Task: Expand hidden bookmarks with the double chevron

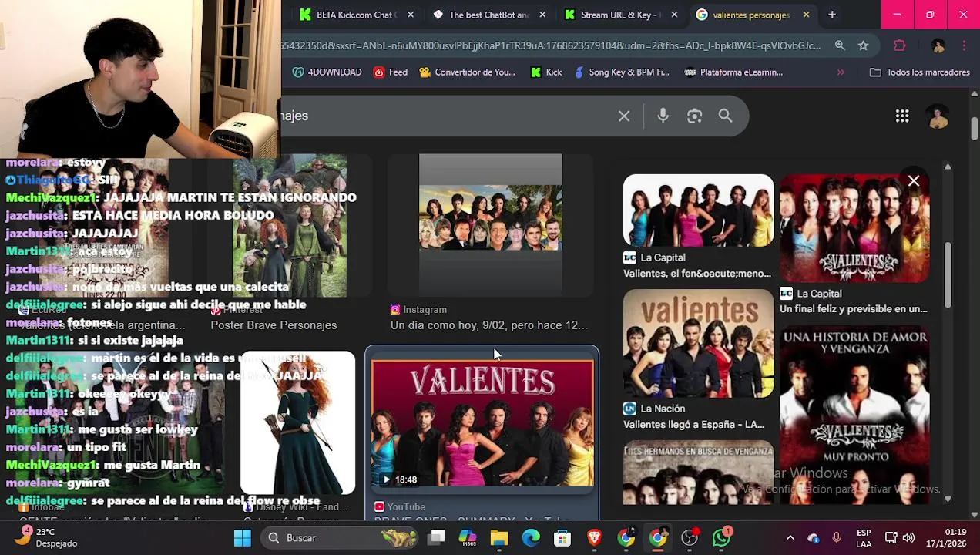Action: (x=841, y=72)
